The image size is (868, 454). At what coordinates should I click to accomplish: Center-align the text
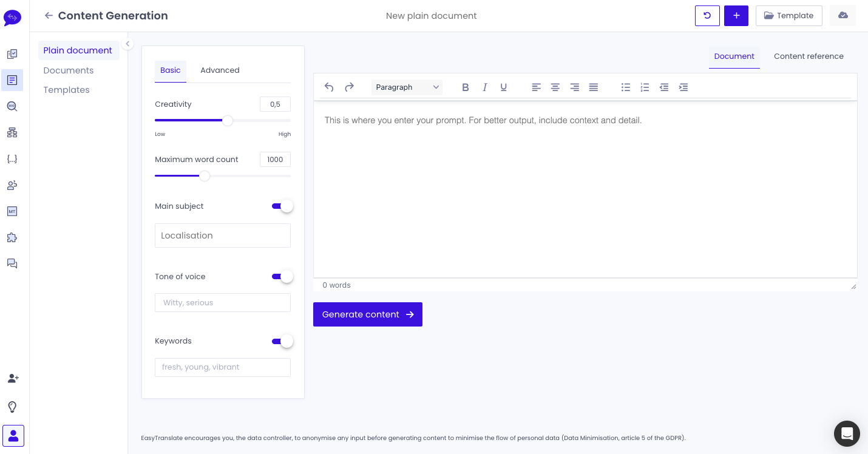point(555,87)
